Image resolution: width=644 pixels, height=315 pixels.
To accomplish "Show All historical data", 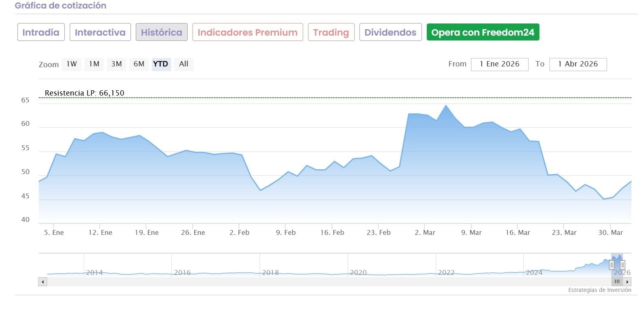I will (184, 64).
